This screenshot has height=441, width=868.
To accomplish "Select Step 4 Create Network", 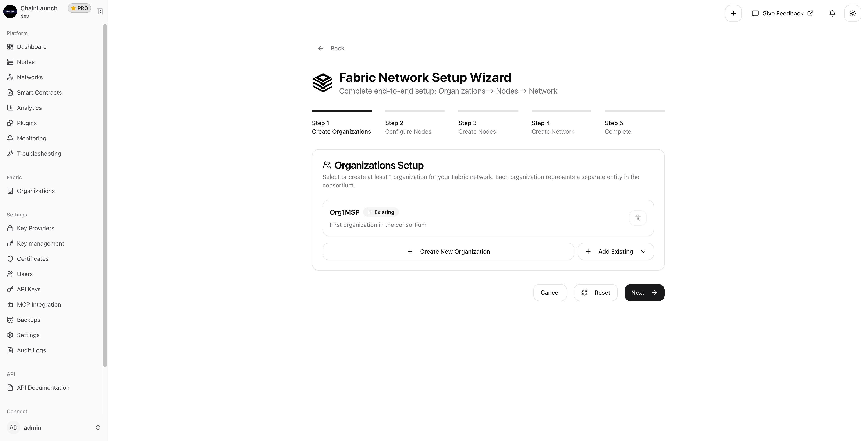I will 553,127.
